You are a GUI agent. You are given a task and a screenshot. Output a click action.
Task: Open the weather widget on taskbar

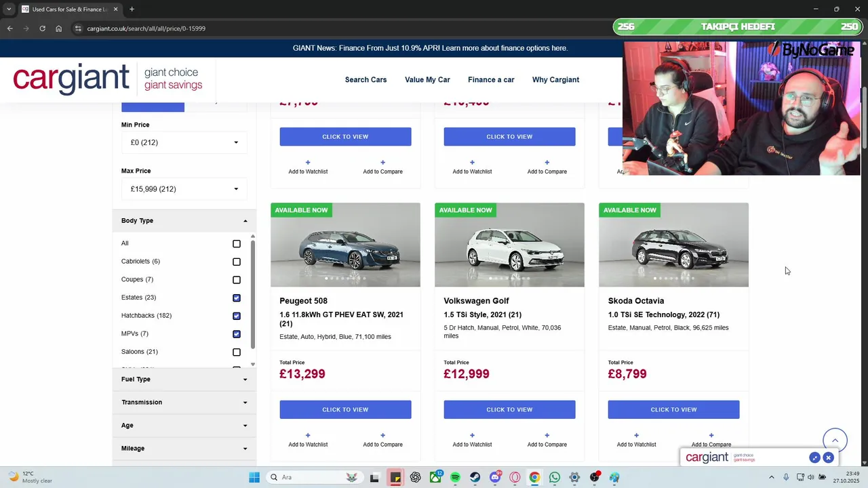click(31, 477)
